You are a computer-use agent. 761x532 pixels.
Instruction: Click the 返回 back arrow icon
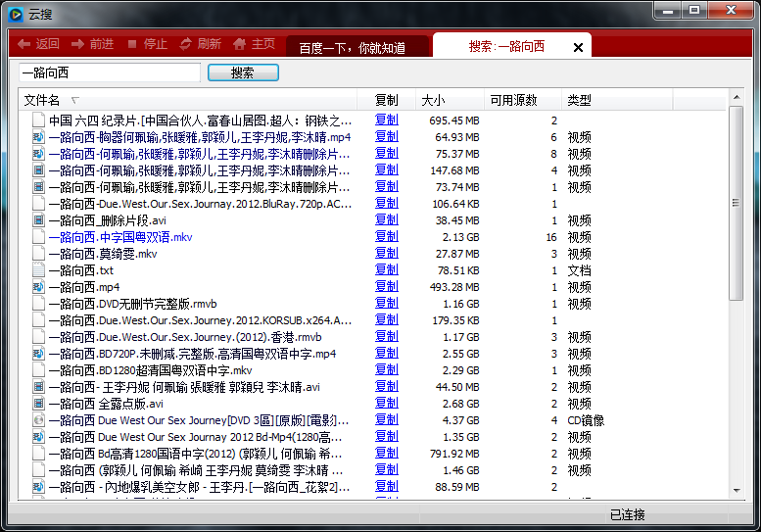tap(24, 44)
